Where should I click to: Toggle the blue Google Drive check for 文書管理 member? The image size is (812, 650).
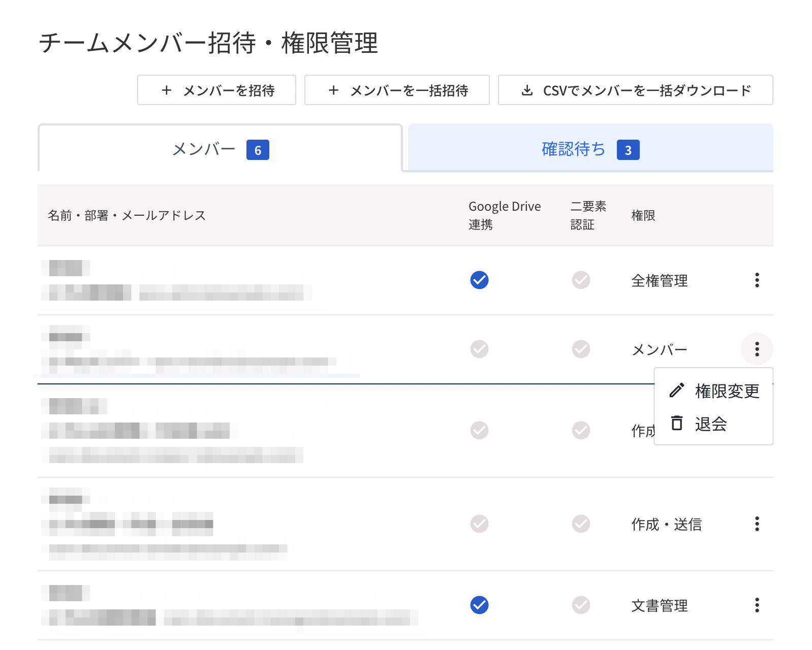pyautogui.click(x=479, y=605)
